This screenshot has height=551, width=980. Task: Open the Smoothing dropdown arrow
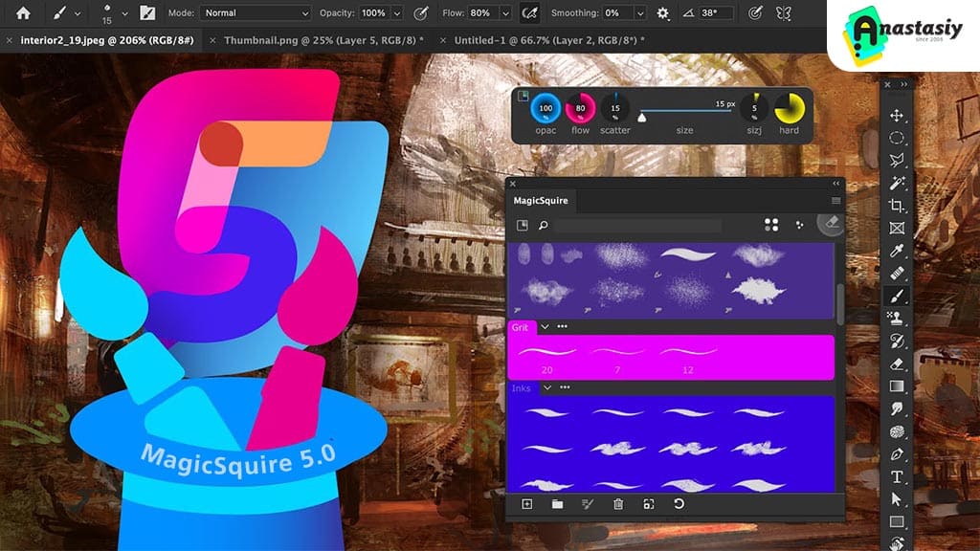640,13
